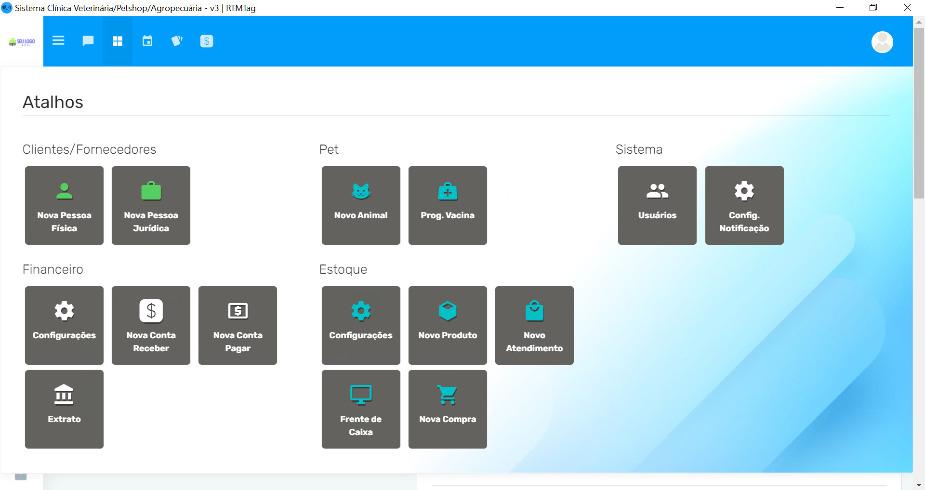The image size is (925, 490).
Task: Click the Nova Compra cart tile
Action: point(447,409)
